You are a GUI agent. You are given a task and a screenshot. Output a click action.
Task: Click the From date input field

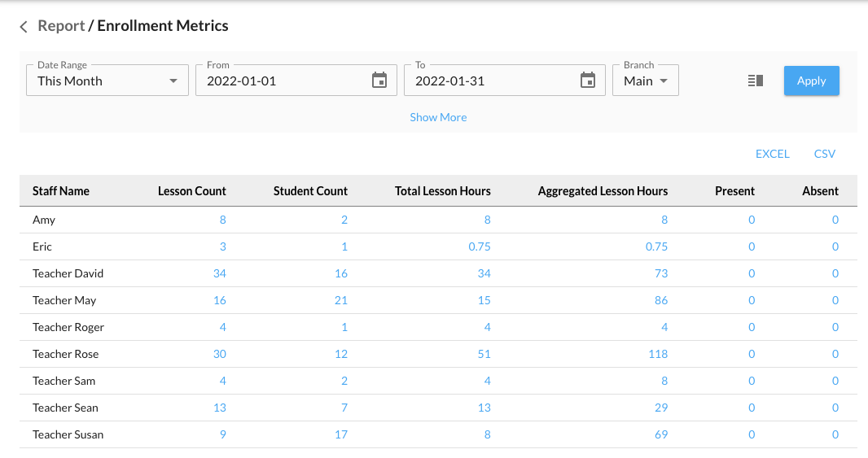coord(281,81)
